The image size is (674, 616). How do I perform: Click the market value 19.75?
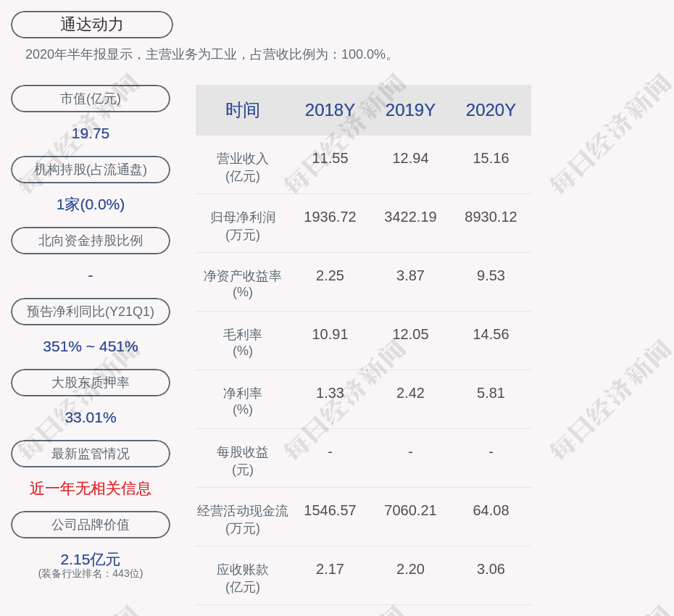pos(91,133)
